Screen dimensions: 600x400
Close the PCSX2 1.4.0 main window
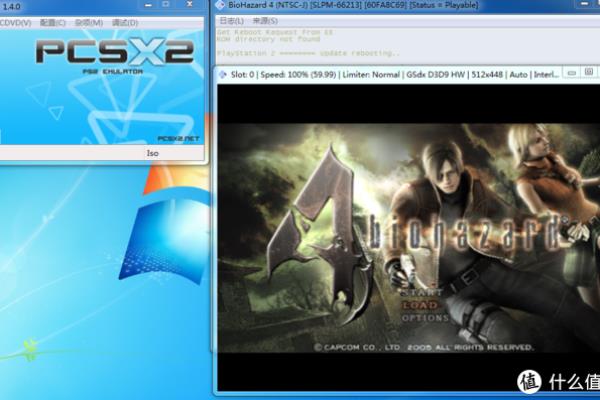(190, 4)
